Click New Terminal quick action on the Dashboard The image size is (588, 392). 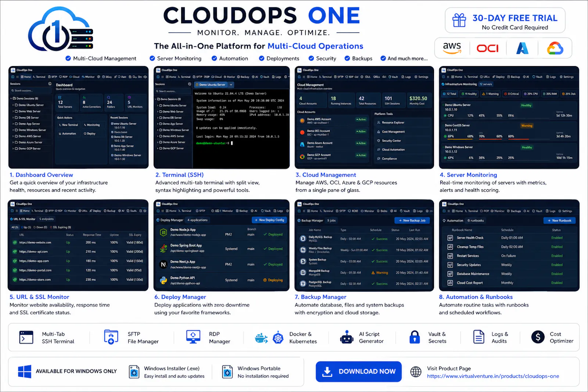tap(69, 125)
